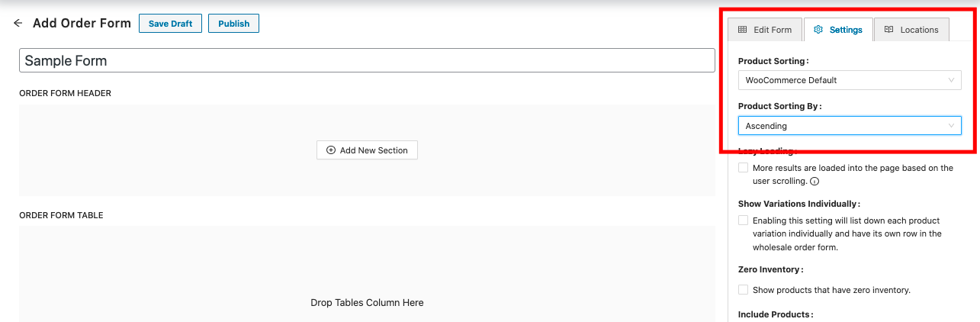This screenshot has width=980, height=322.
Task: Click the info icon after lazy loading description
Action: [x=815, y=182]
